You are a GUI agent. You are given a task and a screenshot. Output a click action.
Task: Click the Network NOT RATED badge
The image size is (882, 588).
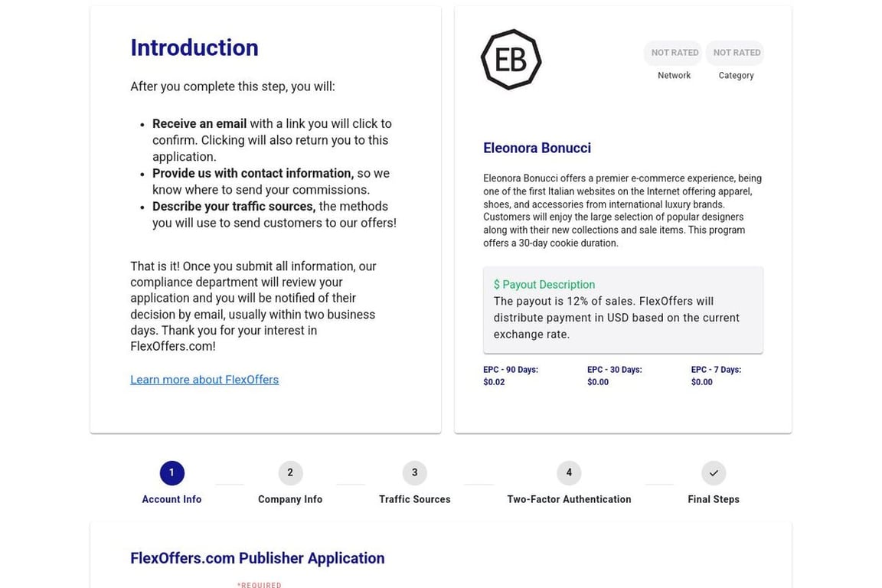675,53
